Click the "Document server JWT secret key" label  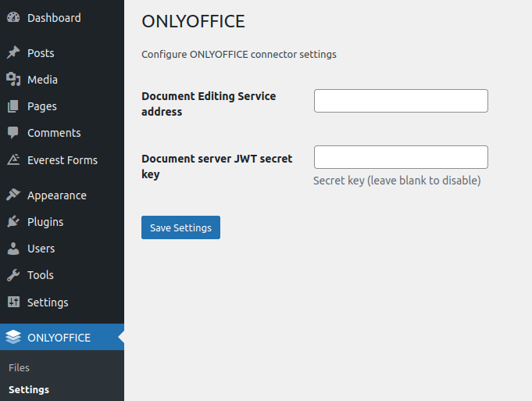[216, 166]
